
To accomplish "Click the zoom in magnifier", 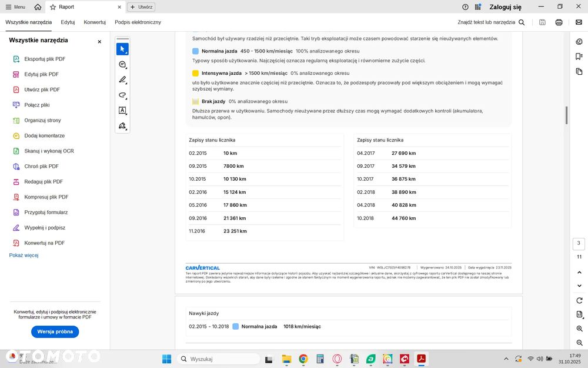I will (579, 329).
